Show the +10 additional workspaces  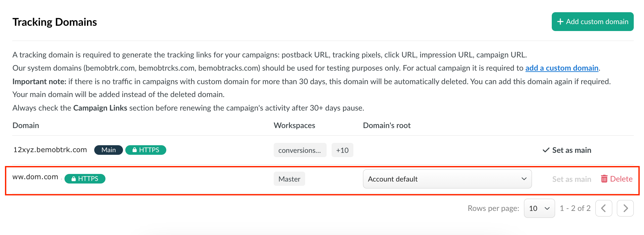[342, 150]
